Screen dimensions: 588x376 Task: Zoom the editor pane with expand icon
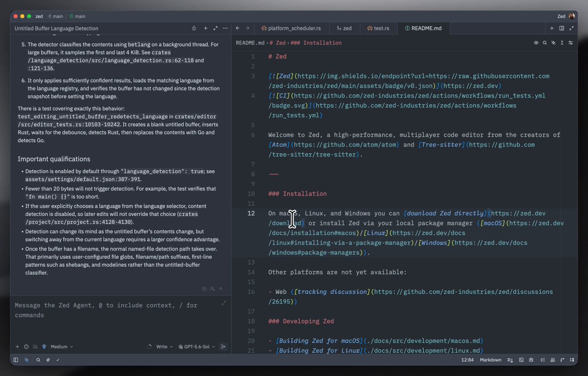(572, 28)
